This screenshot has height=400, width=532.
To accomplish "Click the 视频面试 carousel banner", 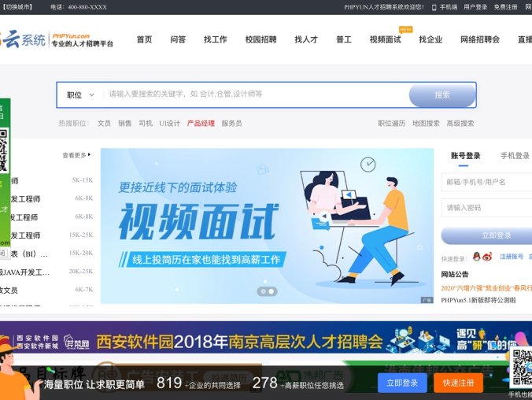I will (x=267, y=226).
